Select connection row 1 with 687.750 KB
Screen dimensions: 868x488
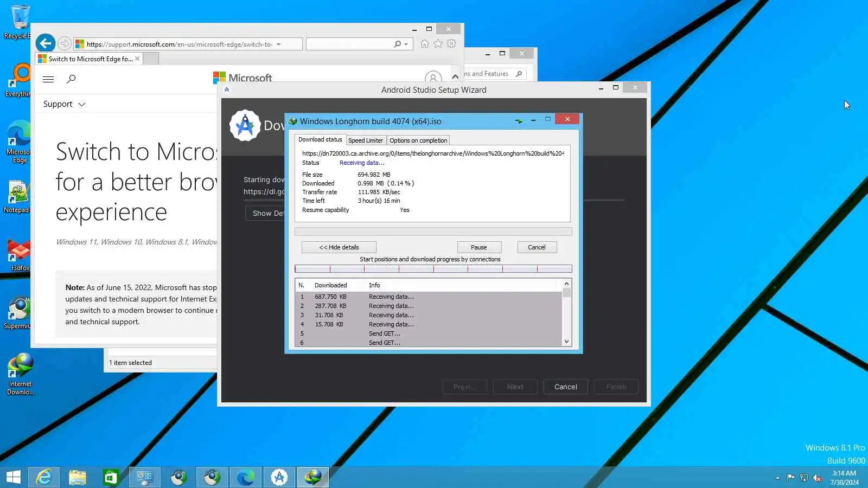point(429,297)
